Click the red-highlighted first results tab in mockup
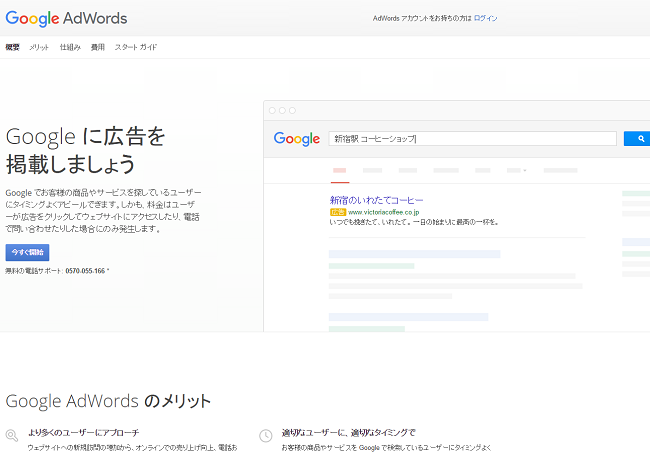This screenshot has width=650, height=453. click(340, 170)
